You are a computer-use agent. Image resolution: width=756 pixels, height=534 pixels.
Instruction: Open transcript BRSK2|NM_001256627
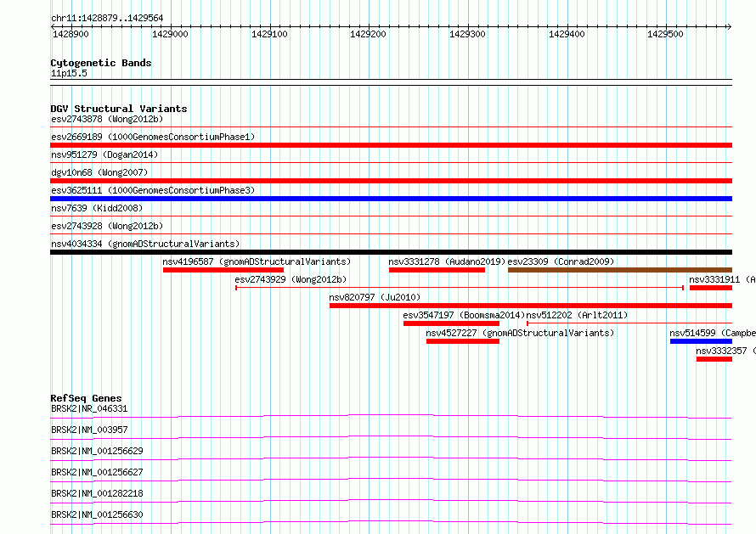click(97, 472)
